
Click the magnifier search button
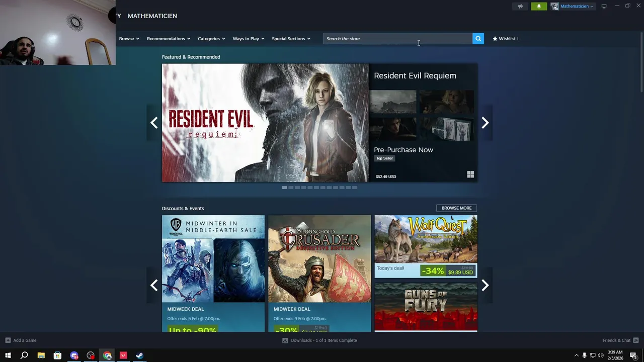tap(478, 39)
